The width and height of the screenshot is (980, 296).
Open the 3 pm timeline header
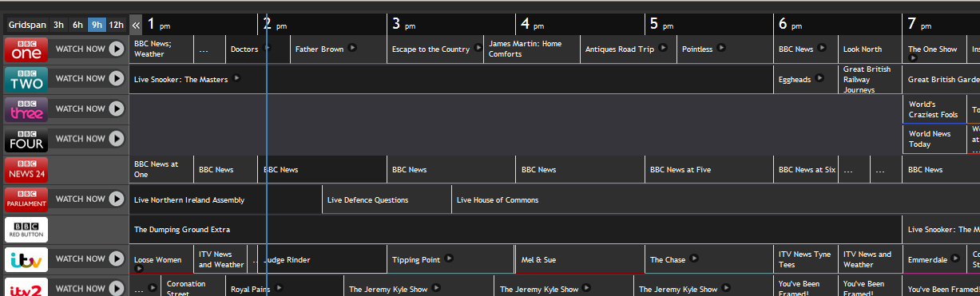tap(451, 25)
